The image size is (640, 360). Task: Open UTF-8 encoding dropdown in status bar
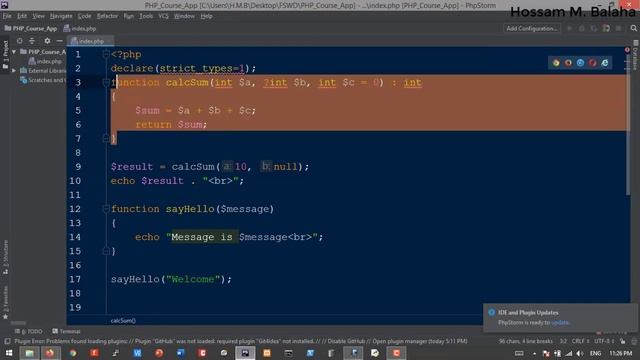tap(604, 341)
